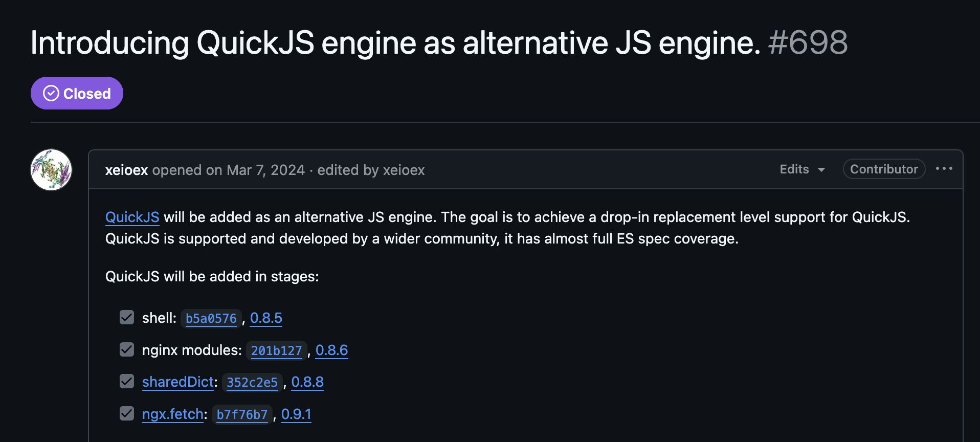Click the Contributor label
This screenshot has height=442, width=980.
coord(883,169)
